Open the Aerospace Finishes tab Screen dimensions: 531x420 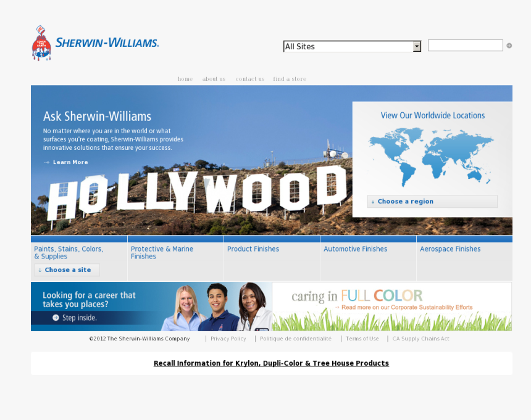[450, 249]
